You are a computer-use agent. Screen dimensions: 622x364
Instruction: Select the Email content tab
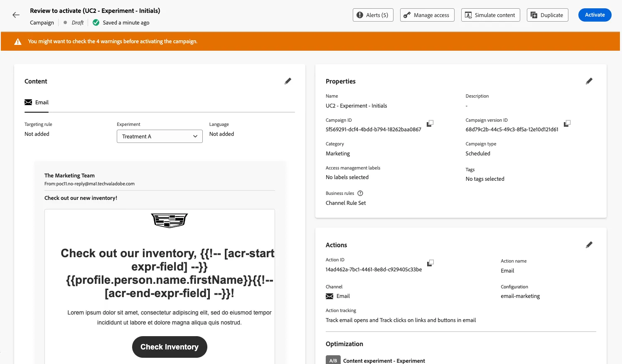(37, 103)
